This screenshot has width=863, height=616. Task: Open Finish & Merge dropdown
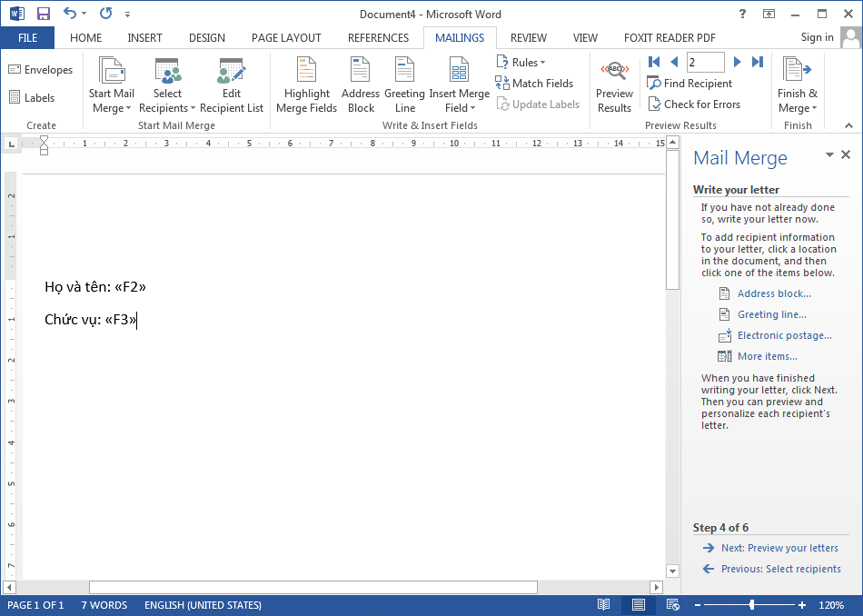tap(798, 85)
